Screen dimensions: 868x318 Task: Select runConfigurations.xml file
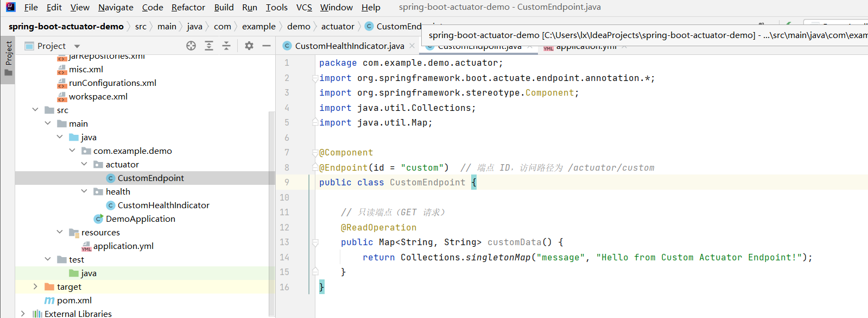(112, 83)
